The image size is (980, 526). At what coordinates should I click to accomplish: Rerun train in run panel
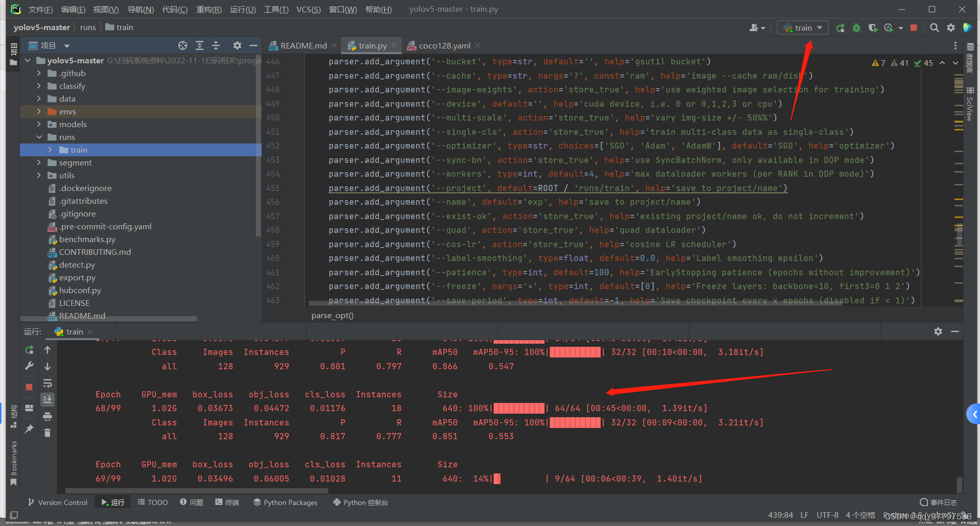(29, 350)
